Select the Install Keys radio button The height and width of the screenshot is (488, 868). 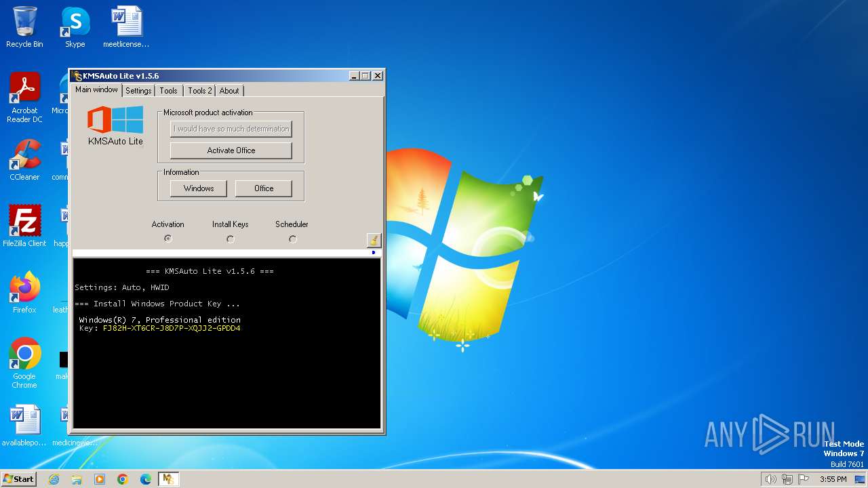[231, 239]
